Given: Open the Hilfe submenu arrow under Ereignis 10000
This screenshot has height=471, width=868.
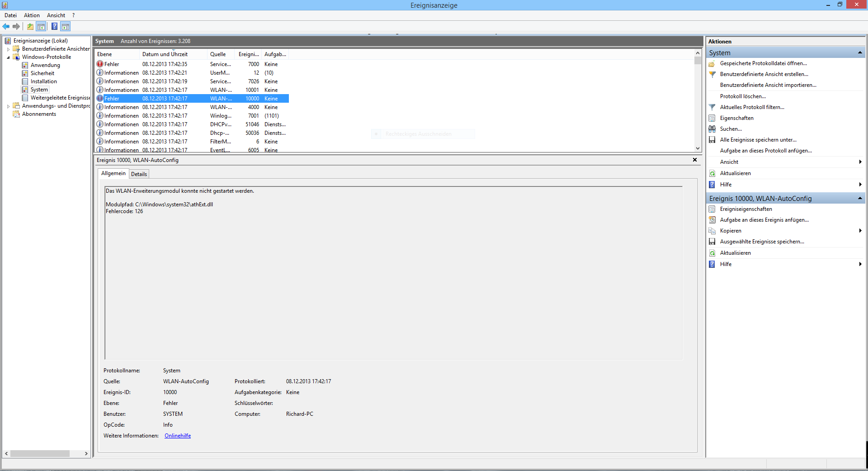Looking at the screenshot, I should (860, 264).
